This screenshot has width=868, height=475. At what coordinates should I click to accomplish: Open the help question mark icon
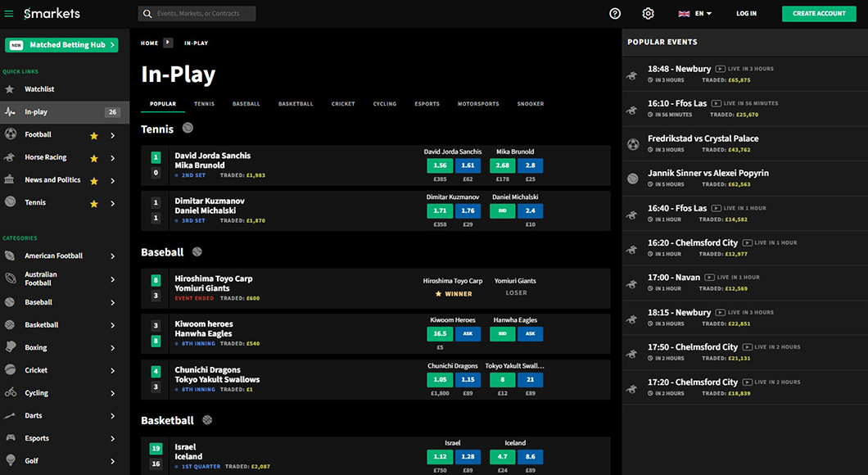(x=615, y=14)
